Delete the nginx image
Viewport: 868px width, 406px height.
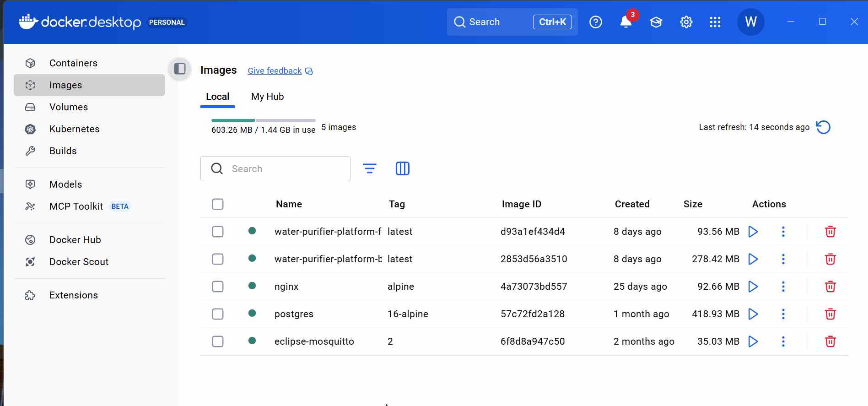[x=830, y=287]
